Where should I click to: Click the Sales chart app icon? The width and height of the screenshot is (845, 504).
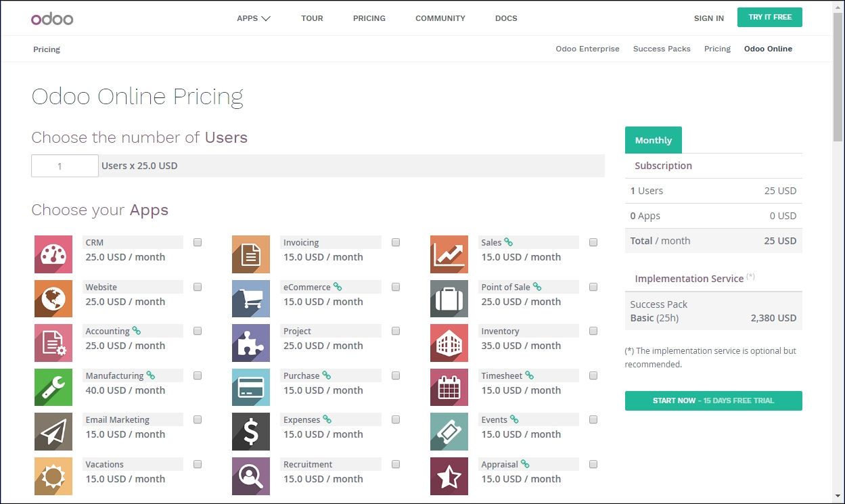(x=449, y=254)
